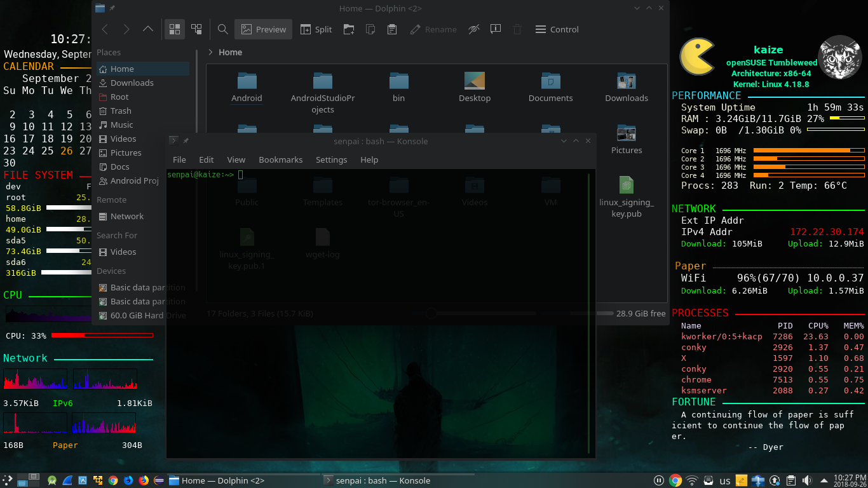Adjust the zoom slider in Dolphin status bar
Viewport: 868px width, 488px height.
[431, 313]
